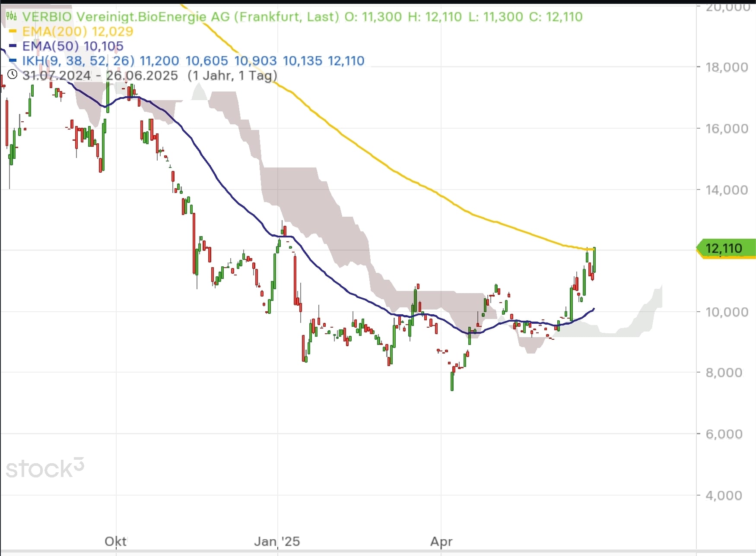Click the 18,000 price axis label
Viewport: 756px width, 556px height.
click(727, 67)
